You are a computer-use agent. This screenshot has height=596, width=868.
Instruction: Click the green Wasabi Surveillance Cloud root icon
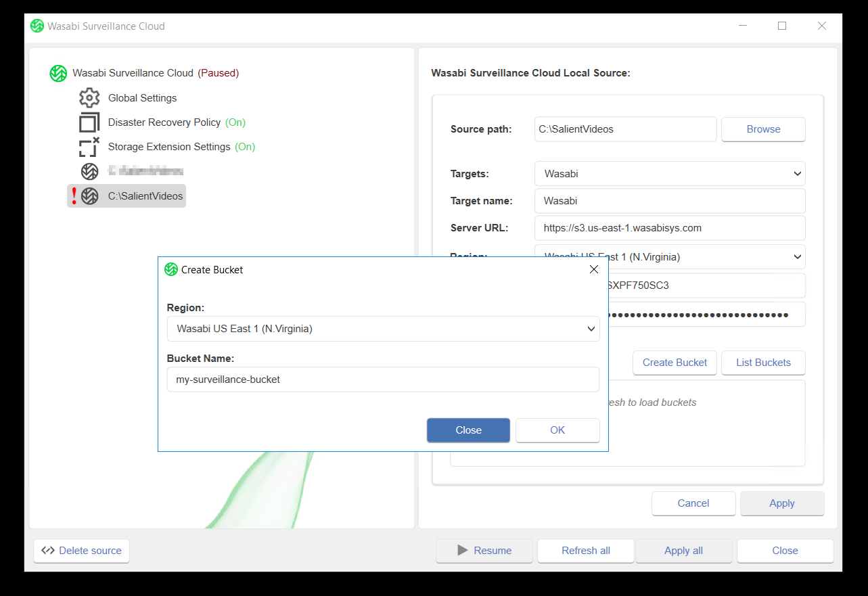tap(58, 73)
